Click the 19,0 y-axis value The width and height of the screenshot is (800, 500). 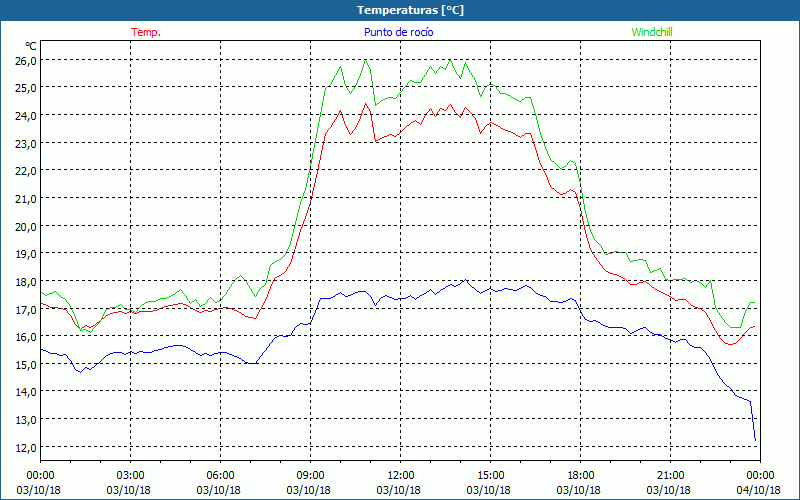coord(24,254)
